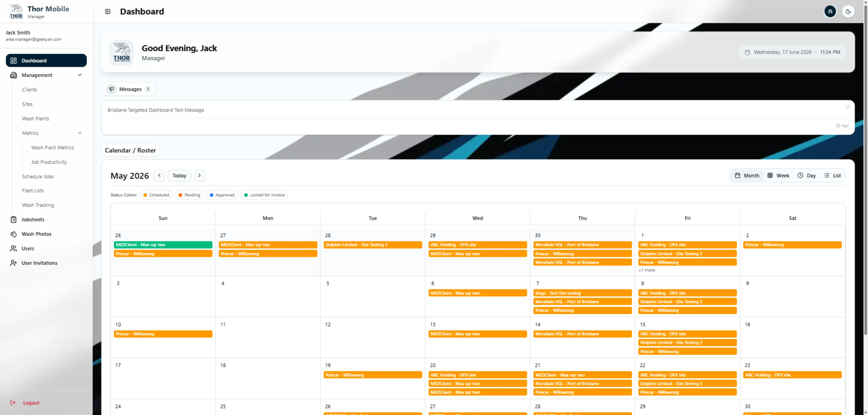
Task: Open ABC Holding event on Saturday 23
Action: pyautogui.click(x=792, y=375)
